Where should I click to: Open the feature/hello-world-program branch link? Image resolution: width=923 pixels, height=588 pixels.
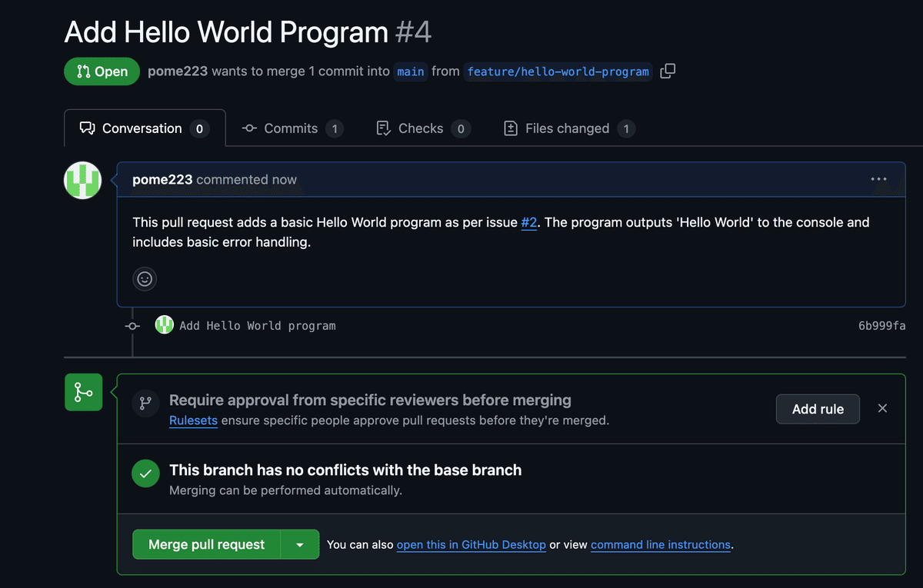558,71
